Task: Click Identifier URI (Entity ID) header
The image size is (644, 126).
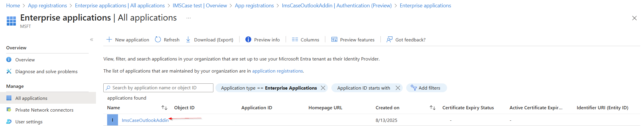Action: [x=602, y=108]
